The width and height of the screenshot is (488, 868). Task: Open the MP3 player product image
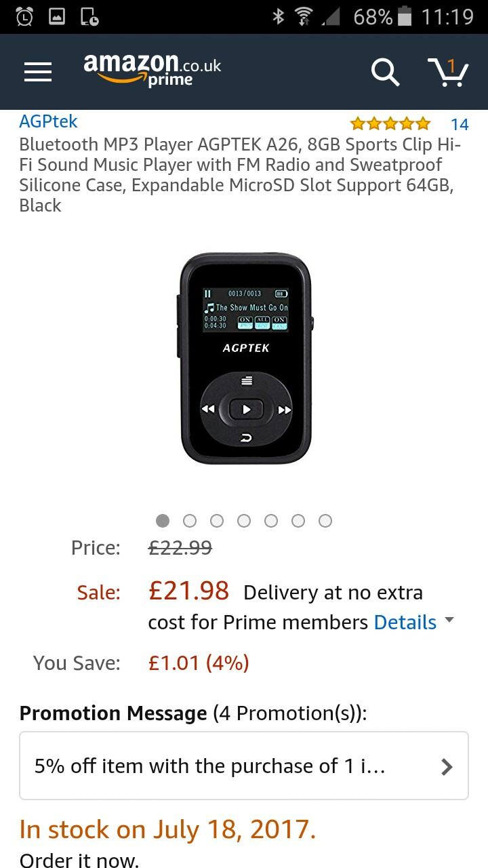coord(245,356)
